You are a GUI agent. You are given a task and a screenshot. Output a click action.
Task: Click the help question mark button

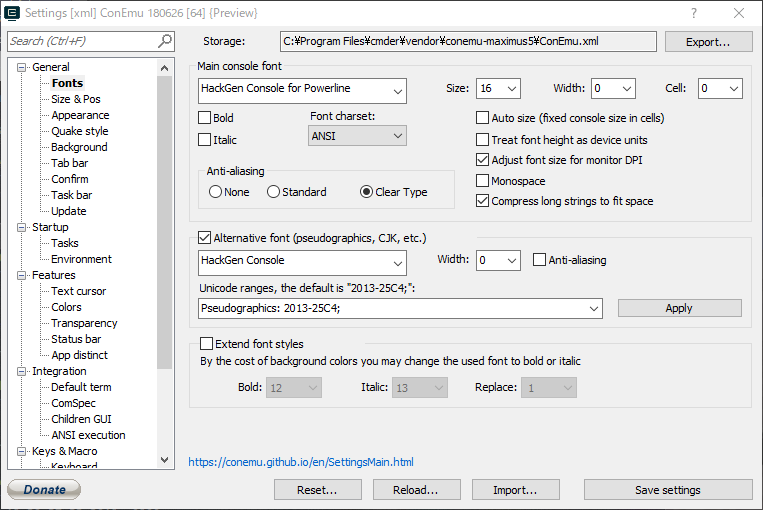(x=694, y=13)
